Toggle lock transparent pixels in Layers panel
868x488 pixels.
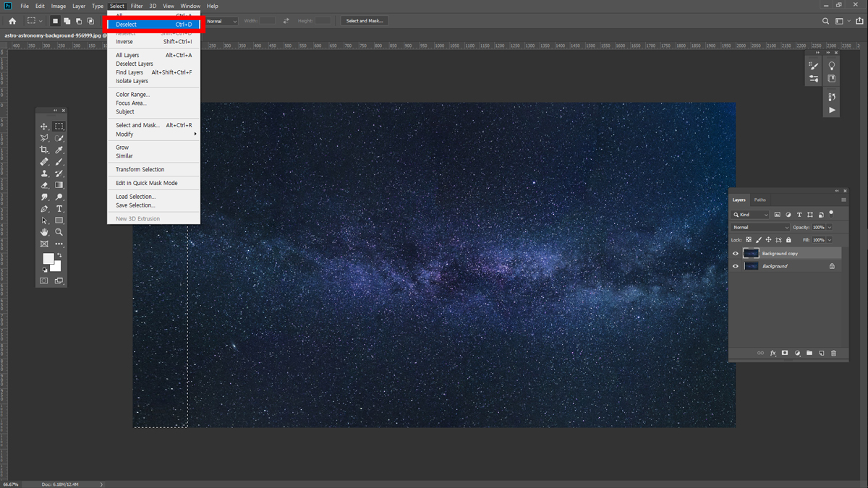749,240
